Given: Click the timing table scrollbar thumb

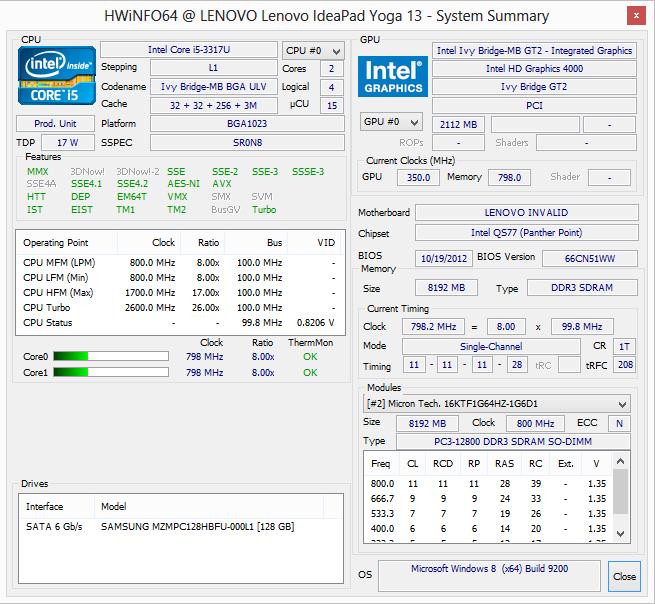Looking at the screenshot, I should (x=620, y=492).
